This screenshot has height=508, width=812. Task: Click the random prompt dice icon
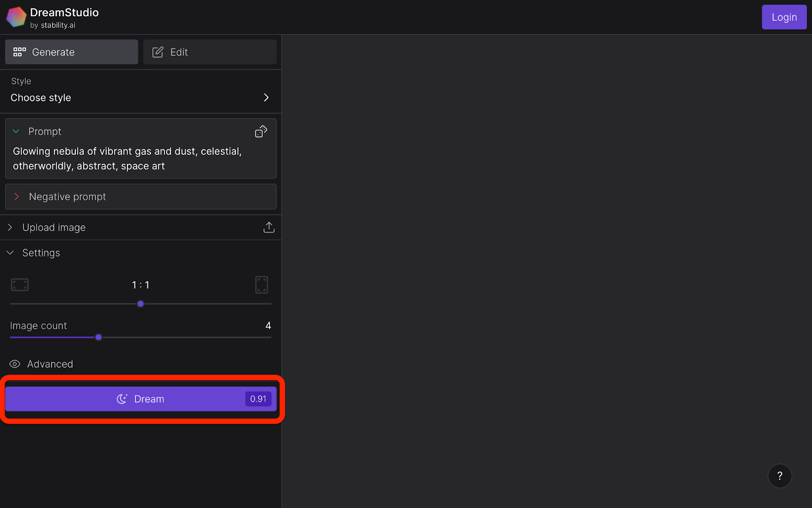pos(261,132)
